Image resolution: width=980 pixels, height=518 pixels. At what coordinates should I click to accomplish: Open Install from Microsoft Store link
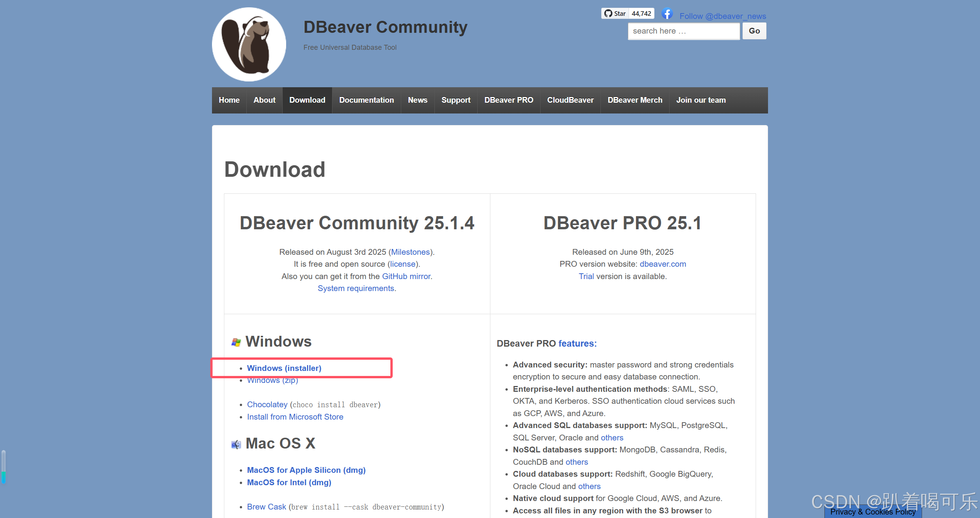coord(295,417)
